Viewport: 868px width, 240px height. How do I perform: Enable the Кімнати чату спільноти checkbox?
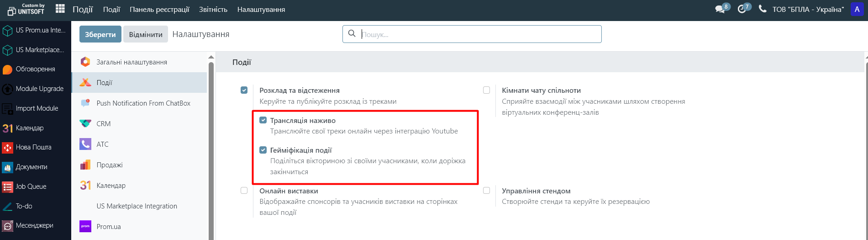click(486, 91)
